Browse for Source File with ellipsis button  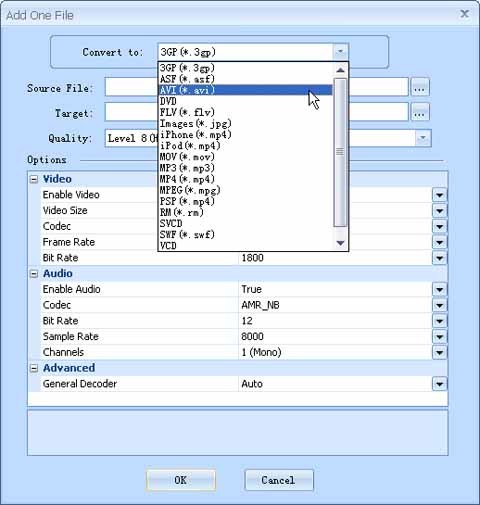tap(420, 88)
